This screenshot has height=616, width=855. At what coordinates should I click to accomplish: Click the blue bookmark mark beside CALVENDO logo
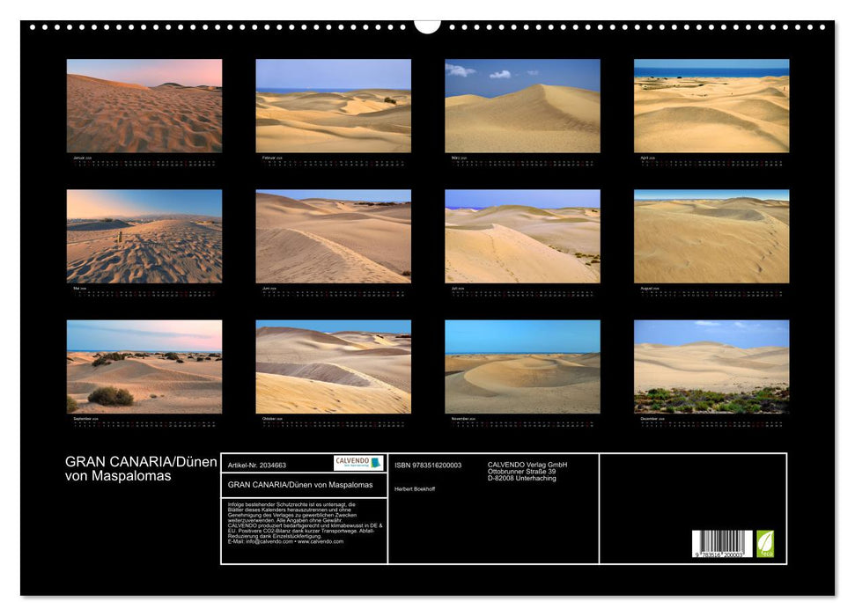(x=373, y=463)
